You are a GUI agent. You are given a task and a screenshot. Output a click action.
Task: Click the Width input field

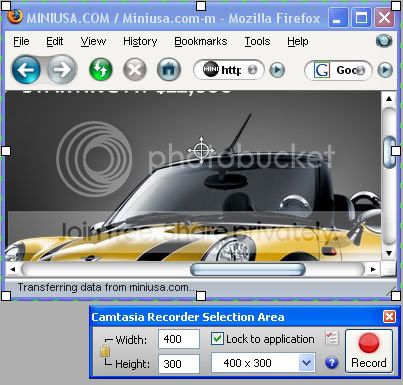(x=179, y=339)
